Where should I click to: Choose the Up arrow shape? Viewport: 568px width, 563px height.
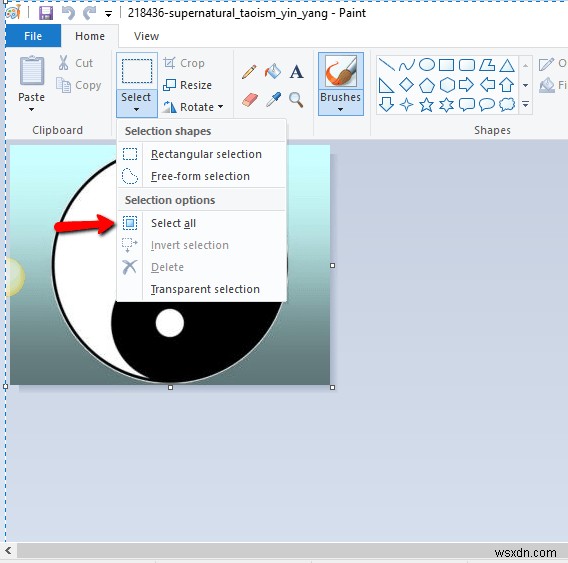click(506, 85)
